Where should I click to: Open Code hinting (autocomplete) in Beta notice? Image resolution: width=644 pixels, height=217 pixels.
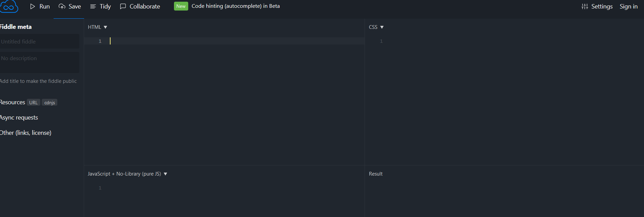(236, 6)
